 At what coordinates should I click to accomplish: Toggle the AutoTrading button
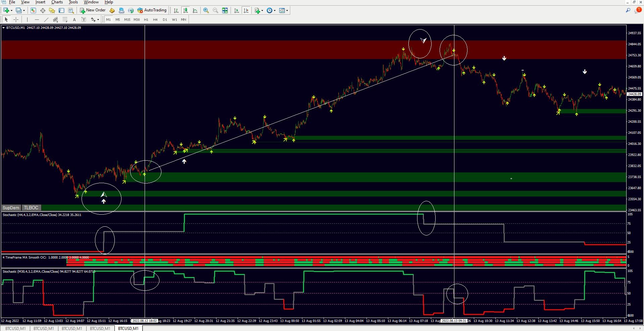(152, 10)
